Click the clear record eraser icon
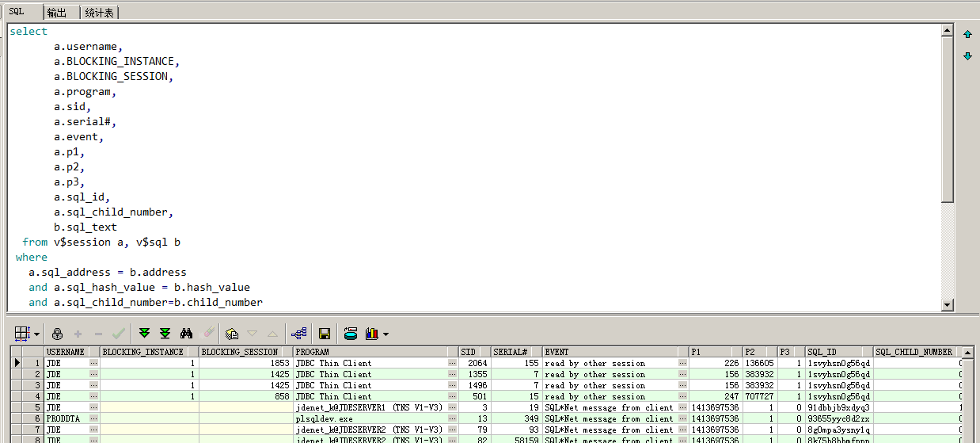This screenshot has height=443, width=980. [x=208, y=334]
